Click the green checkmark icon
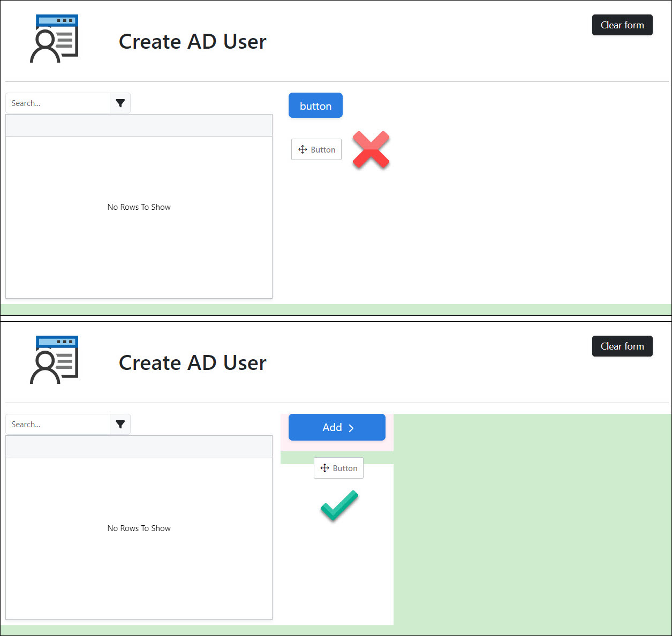Image resolution: width=672 pixels, height=636 pixels. click(339, 505)
